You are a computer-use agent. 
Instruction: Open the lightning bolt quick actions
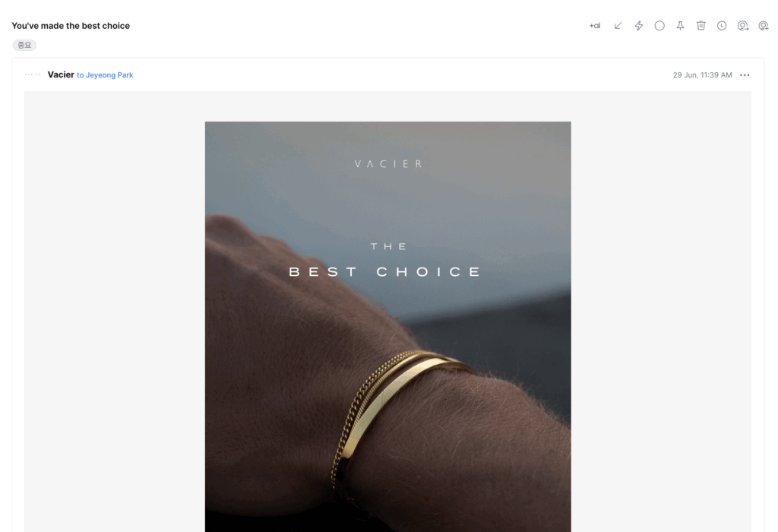(638, 26)
